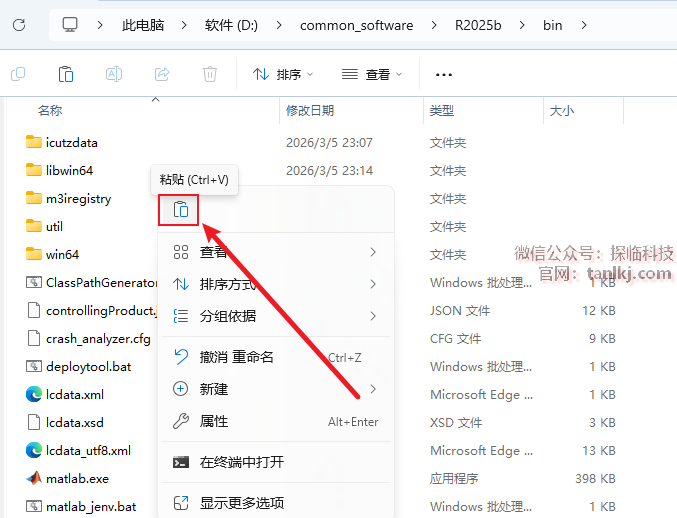Click the deploytool.bat file icon
The height and width of the screenshot is (518, 677).
[34, 366]
